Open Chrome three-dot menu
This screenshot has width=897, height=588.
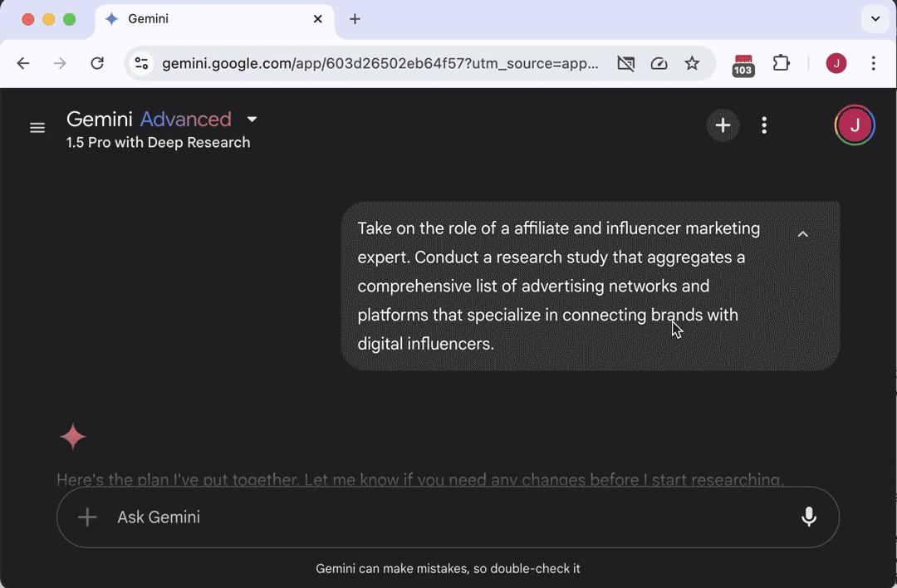click(x=873, y=63)
